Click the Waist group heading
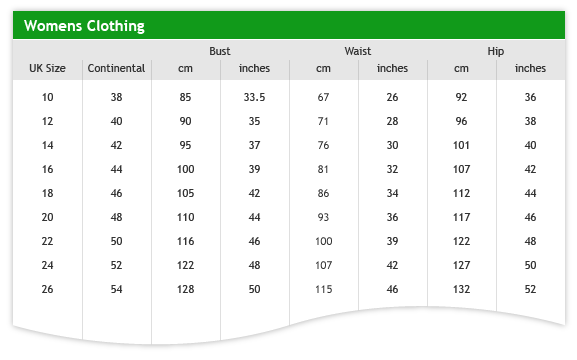This screenshot has width=577, height=360. point(358,51)
